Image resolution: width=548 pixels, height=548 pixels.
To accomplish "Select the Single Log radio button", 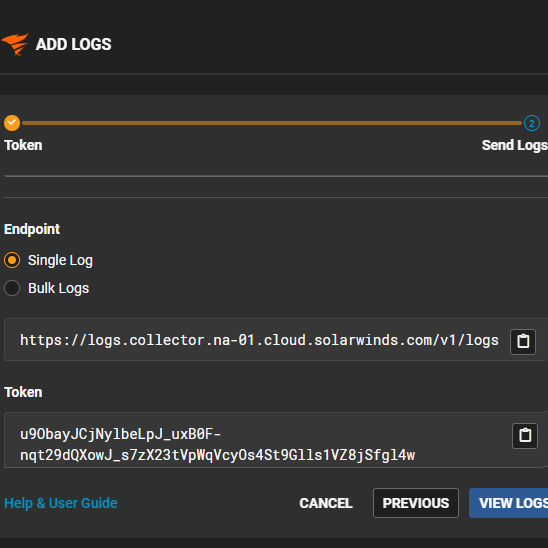I will pyautogui.click(x=12, y=260).
